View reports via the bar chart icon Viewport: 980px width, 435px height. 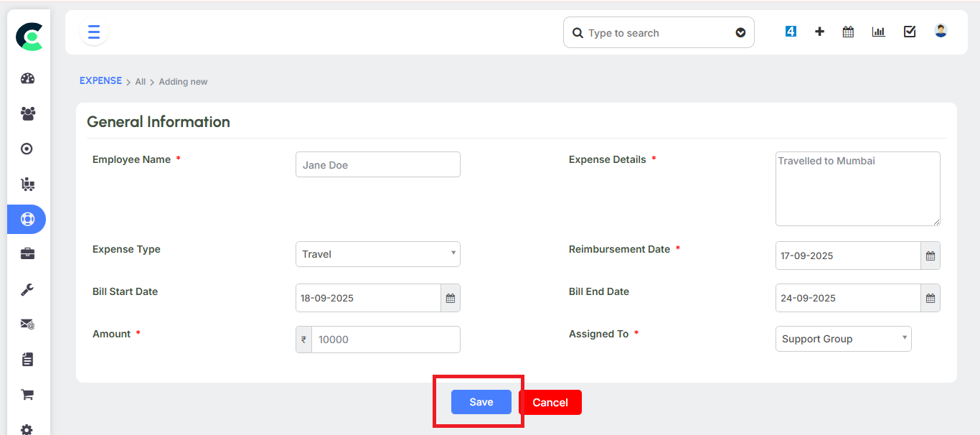click(878, 31)
